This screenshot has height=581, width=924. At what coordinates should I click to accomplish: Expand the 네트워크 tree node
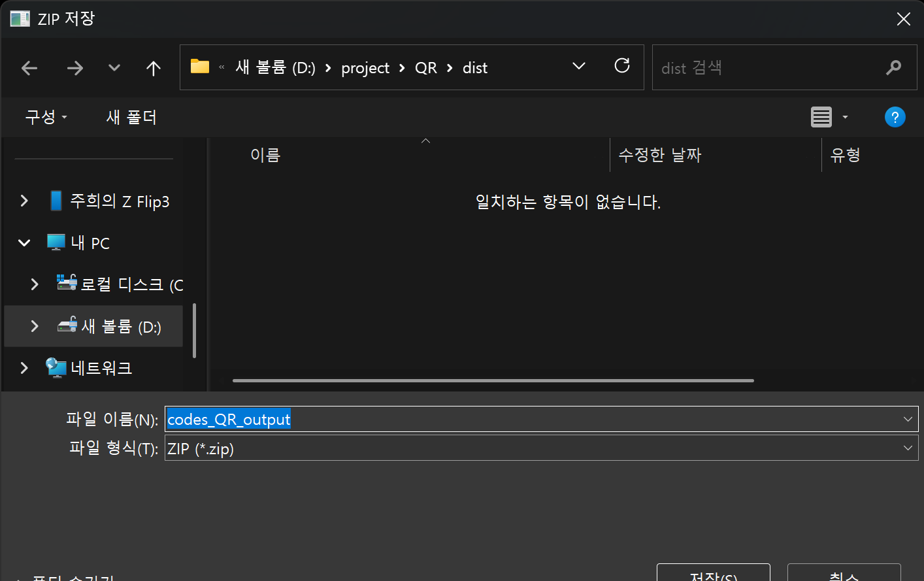[x=24, y=368]
